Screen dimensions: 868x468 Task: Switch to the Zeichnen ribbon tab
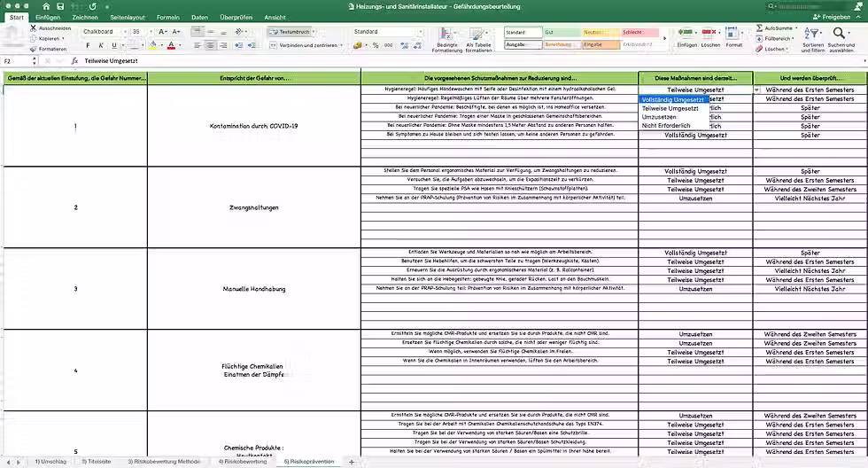[85, 17]
